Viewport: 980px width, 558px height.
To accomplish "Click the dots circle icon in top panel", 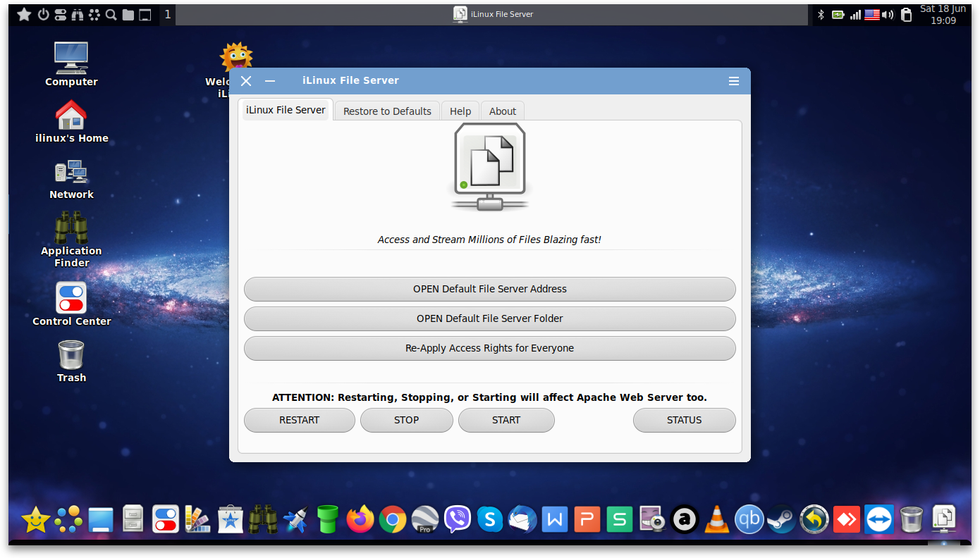I will pyautogui.click(x=94, y=14).
